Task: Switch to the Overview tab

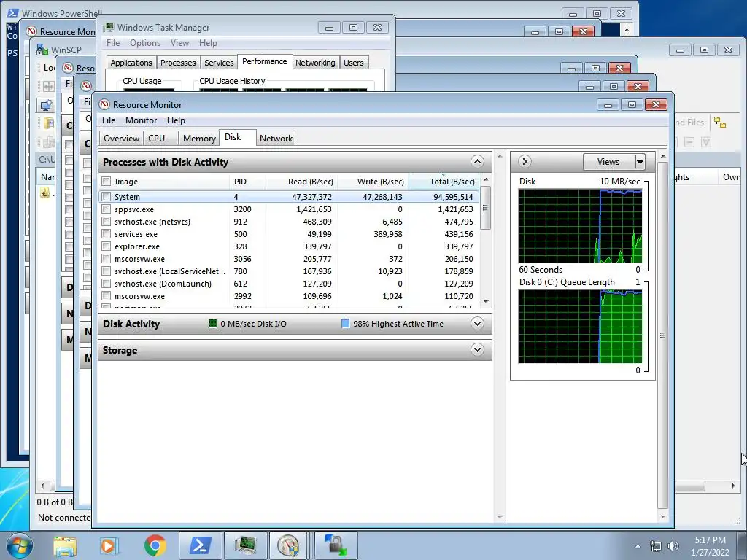Action: [x=122, y=138]
